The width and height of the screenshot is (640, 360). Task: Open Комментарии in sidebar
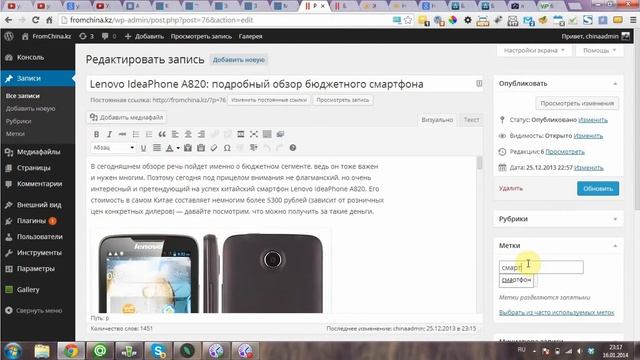[x=38, y=184]
